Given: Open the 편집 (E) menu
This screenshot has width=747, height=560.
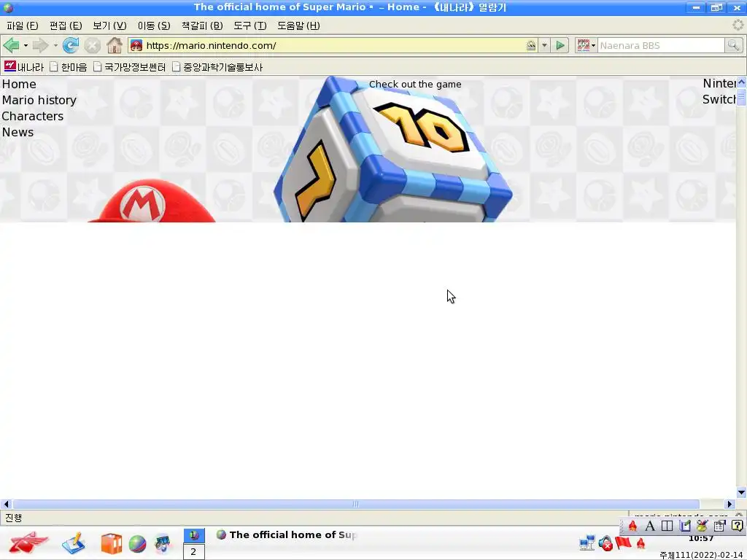Looking at the screenshot, I should click(66, 26).
